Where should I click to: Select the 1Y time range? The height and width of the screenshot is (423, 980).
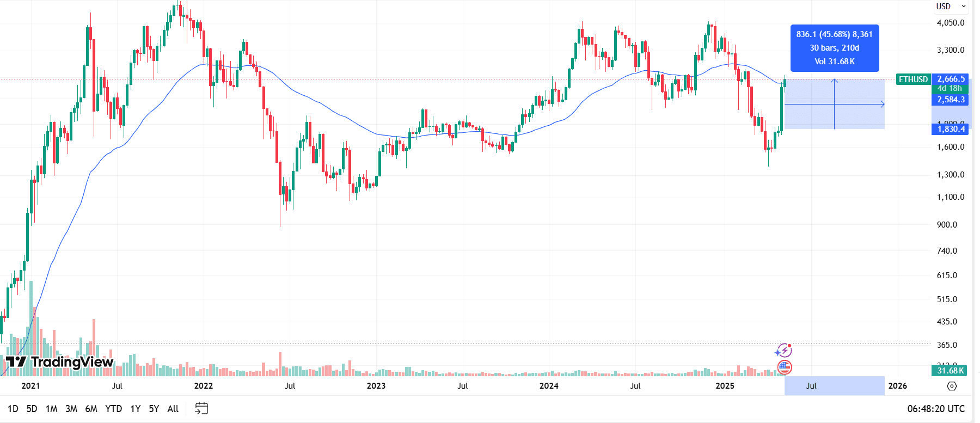tap(136, 409)
